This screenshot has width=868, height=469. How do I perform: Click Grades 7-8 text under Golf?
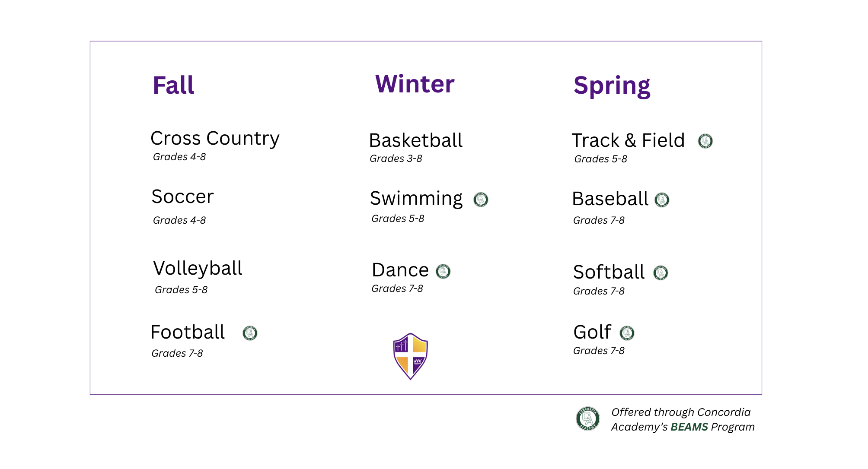click(x=599, y=351)
